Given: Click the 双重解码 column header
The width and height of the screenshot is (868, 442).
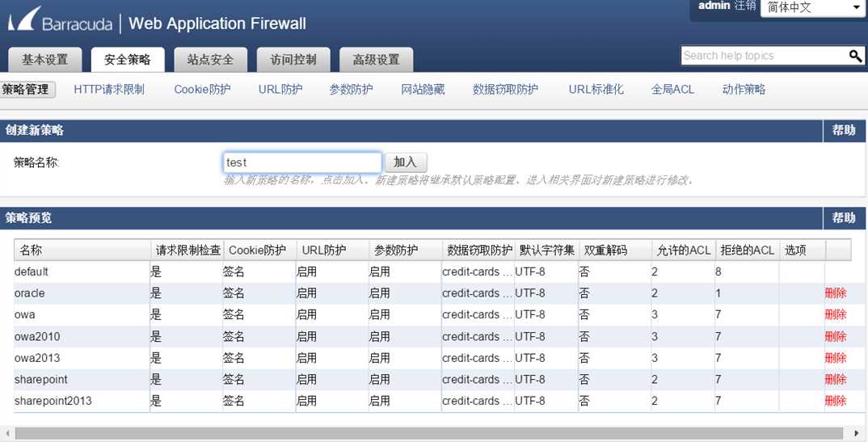Looking at the screenshot, I should coord(614,250).
